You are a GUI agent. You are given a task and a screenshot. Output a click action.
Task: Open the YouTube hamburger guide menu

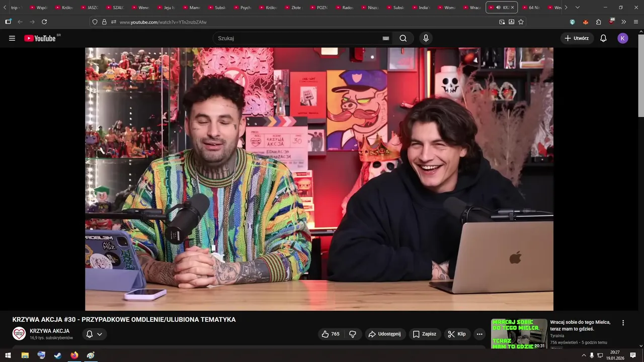pyautogui.click(x=12, y=38)
